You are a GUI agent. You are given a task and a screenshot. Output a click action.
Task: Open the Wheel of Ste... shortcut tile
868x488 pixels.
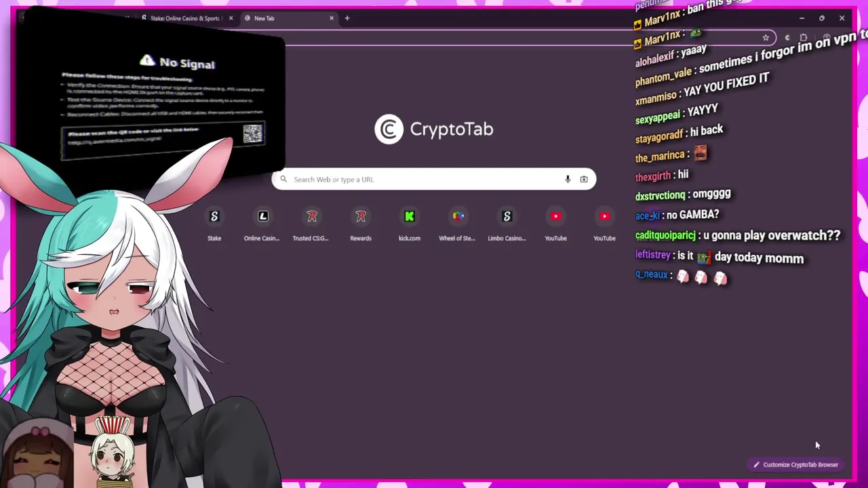coord(458,224)
